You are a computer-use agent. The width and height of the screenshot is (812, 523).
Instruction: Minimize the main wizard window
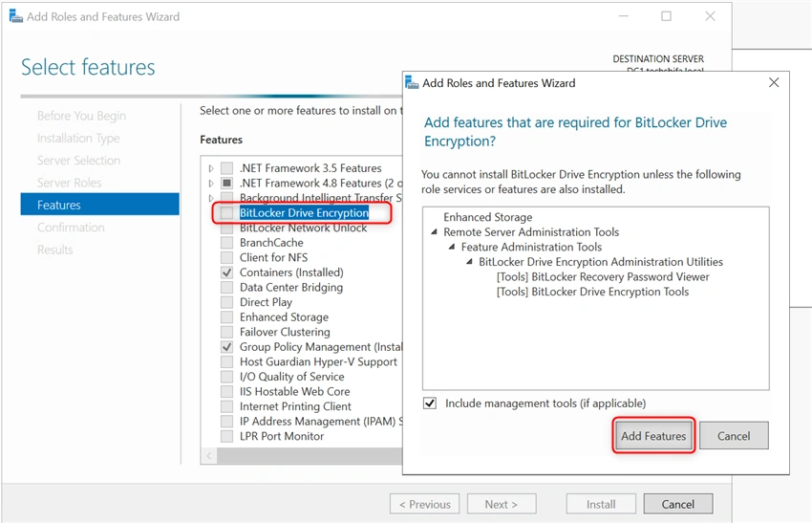[624, 16]
